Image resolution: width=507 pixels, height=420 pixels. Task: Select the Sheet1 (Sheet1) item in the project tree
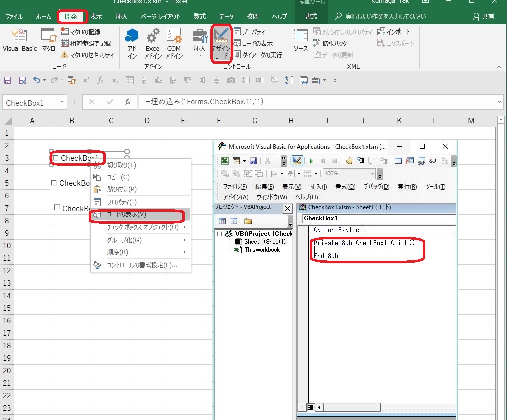(265, 242)
